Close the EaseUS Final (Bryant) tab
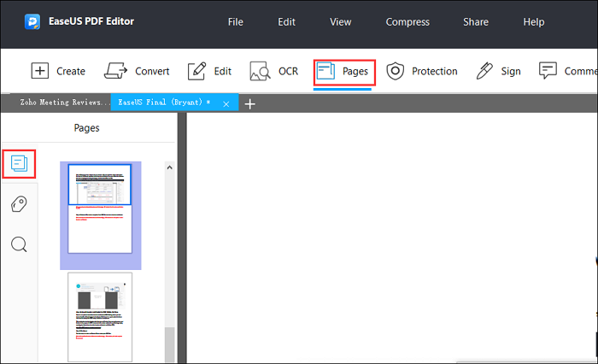This screenshot has height=364, width=598. tap(226, 103)
